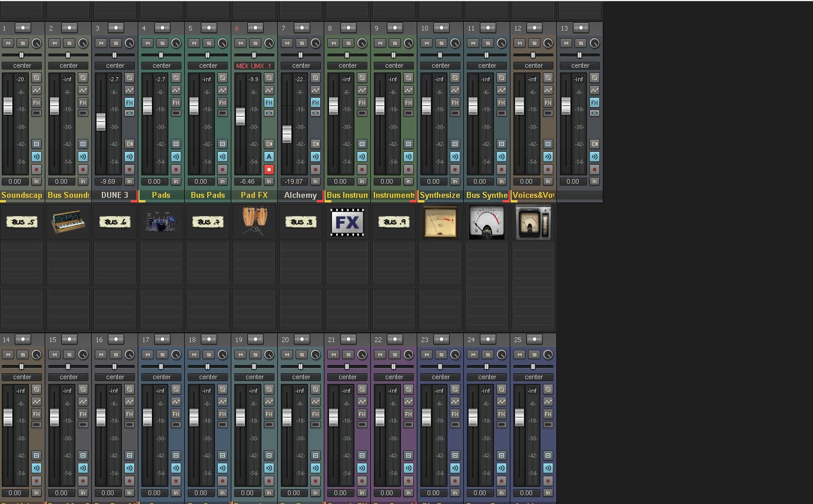The image size is (813, 504).
Task: Solo the Pad FX track
Action: point(255,43)
